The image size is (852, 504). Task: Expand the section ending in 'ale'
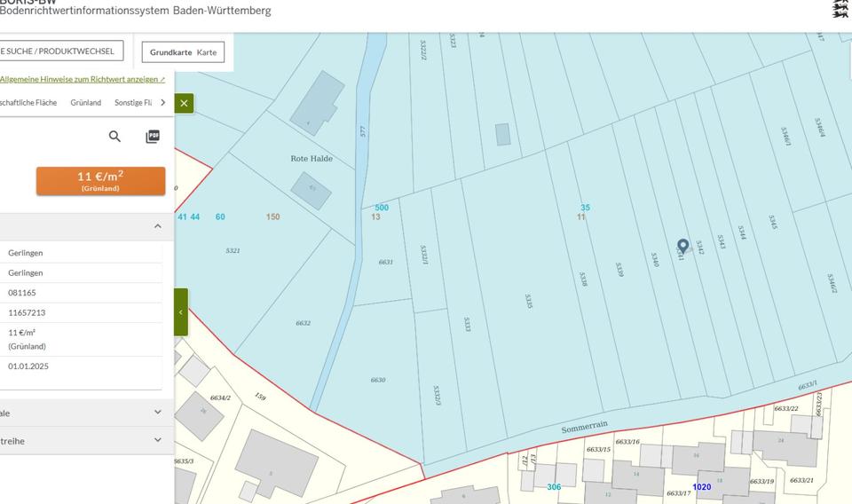pyautogui.click(x=158, y=413)
